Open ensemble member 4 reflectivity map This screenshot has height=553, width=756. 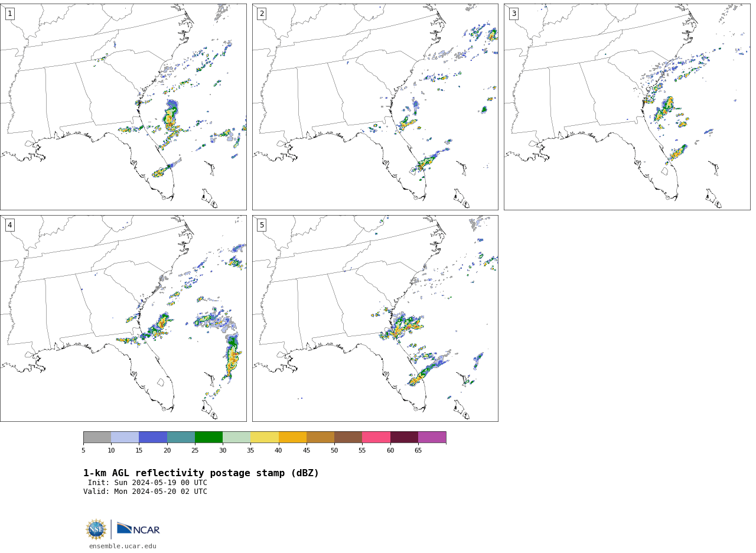(x=123, y=318)
